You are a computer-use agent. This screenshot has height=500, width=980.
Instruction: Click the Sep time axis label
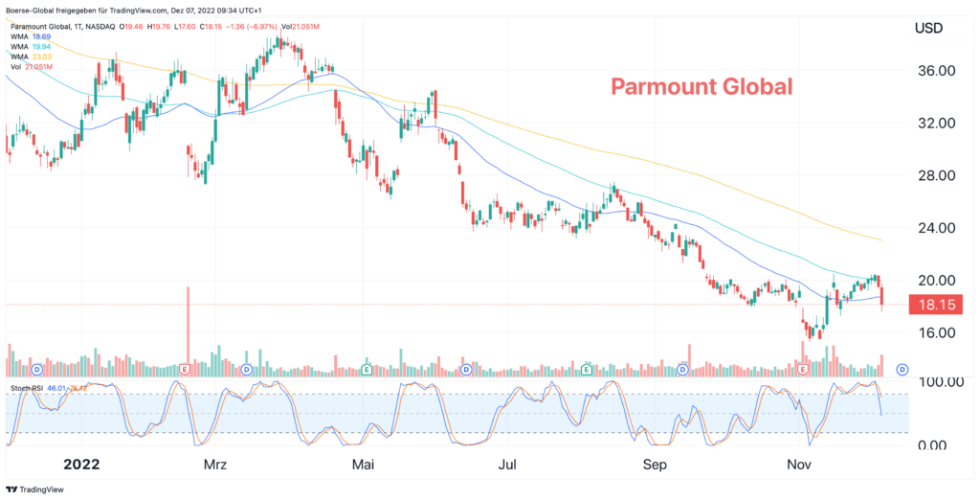pos(655,465)
